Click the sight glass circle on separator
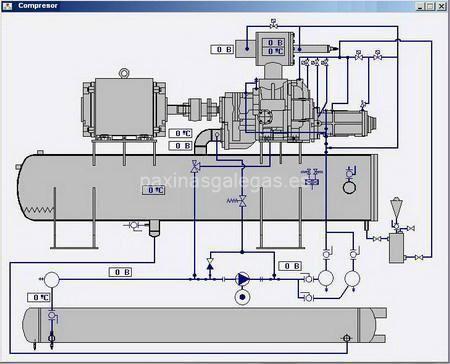 [349, 187]
